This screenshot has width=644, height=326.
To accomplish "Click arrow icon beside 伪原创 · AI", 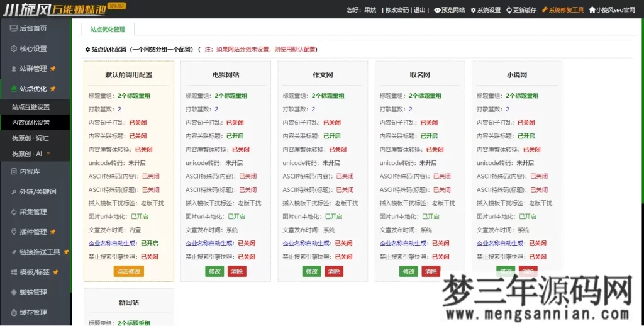I will click(x=48, y=154).
